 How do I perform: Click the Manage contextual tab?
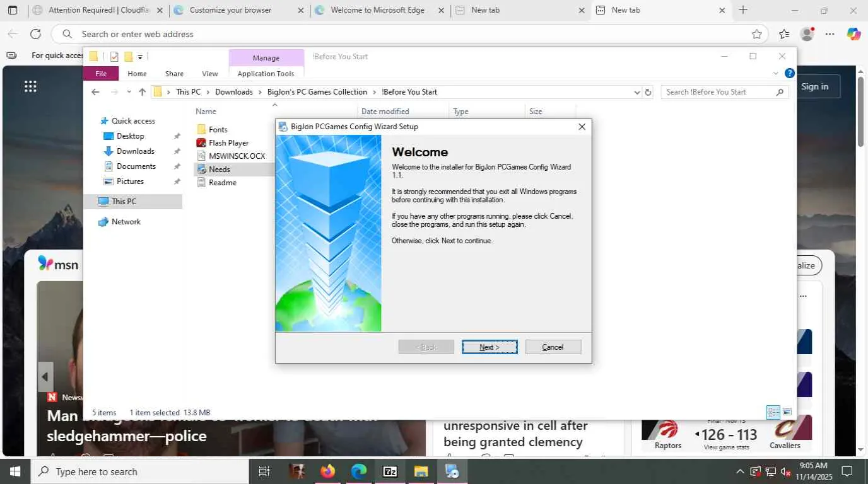[266, 58]
